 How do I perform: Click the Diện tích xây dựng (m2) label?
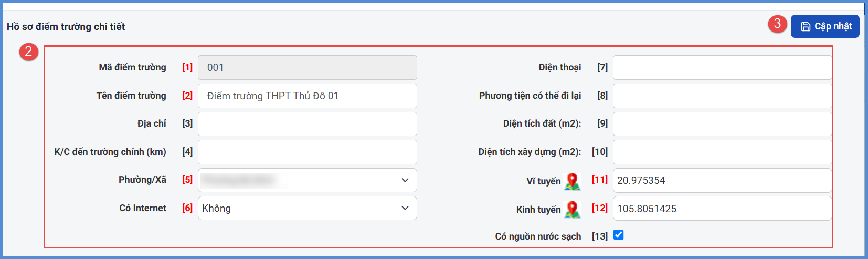coord(530,152)
